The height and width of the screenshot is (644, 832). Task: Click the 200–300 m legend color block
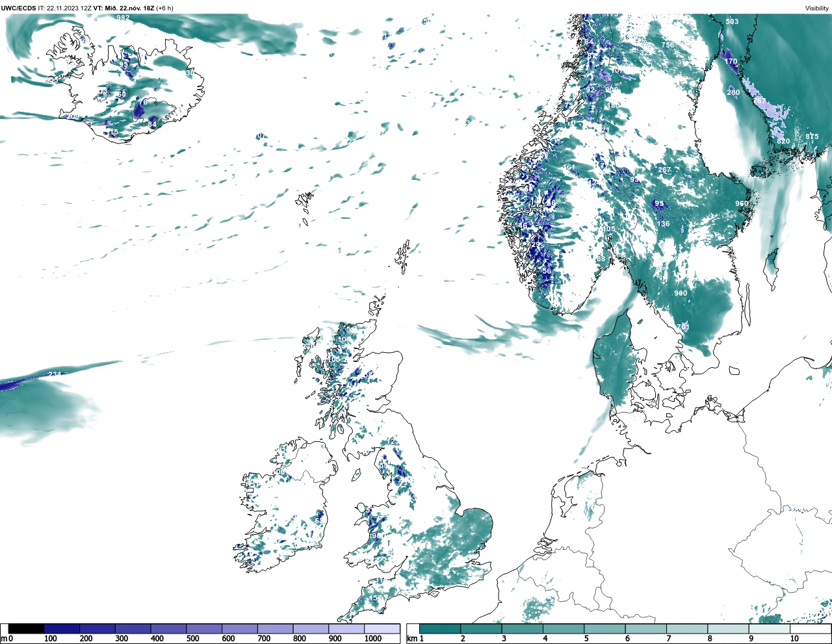[x=97, y=629]
